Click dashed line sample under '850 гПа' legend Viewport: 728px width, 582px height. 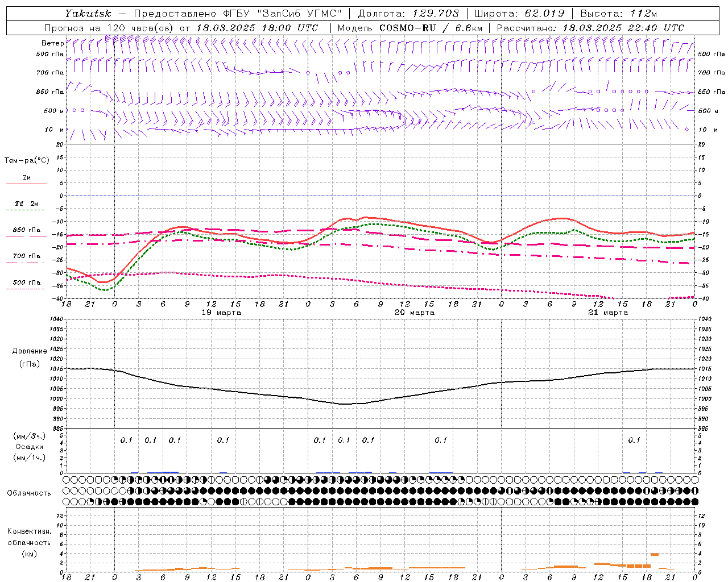26,236
